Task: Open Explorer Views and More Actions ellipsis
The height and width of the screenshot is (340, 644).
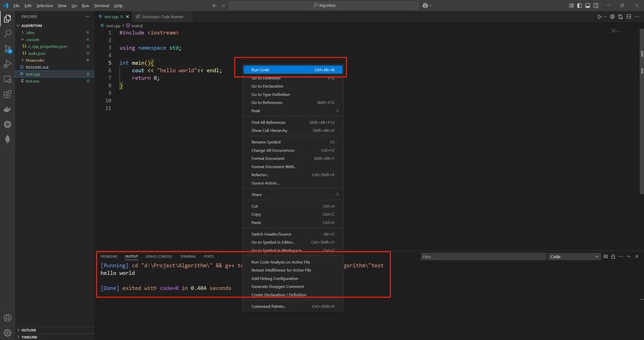Action: (87, 17)
